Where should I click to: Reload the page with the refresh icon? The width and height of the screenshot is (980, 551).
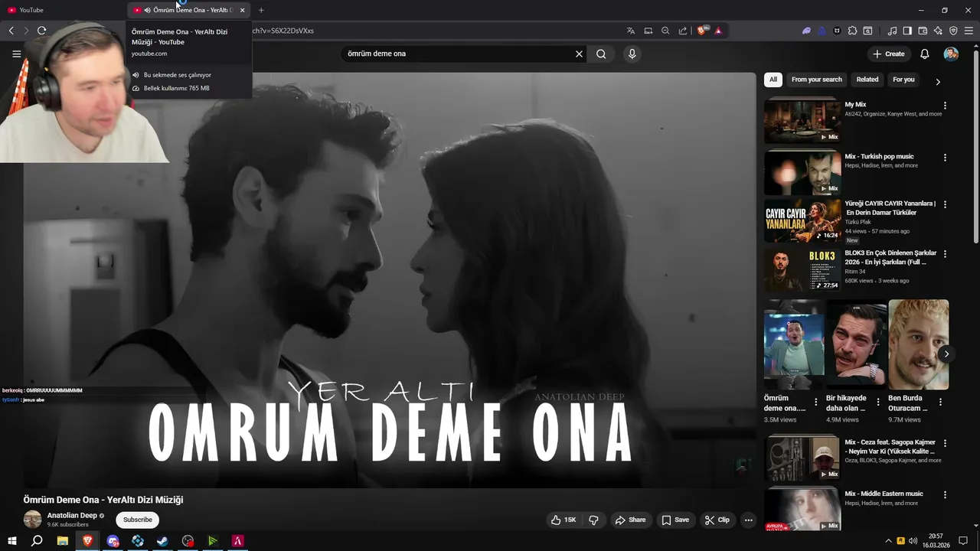pos(41,31)
